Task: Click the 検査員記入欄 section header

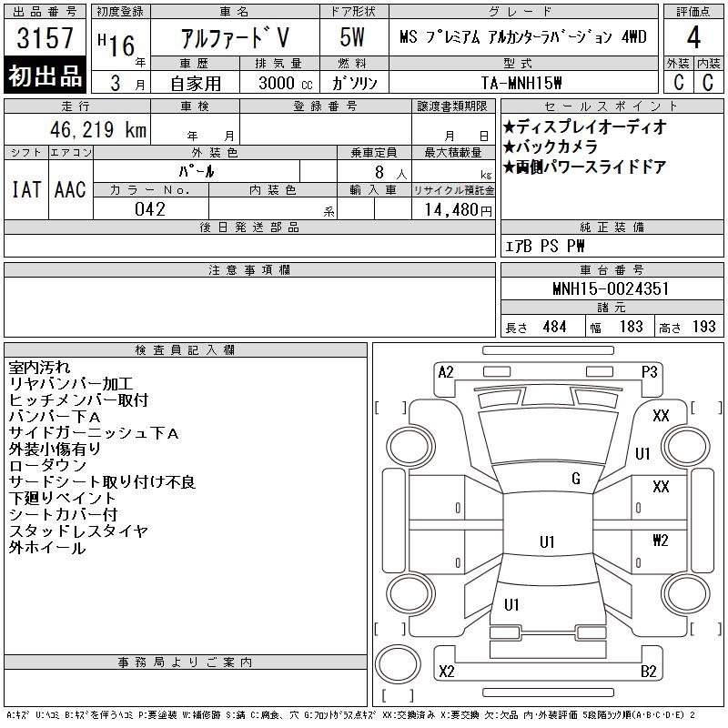Action: point(186,350)
